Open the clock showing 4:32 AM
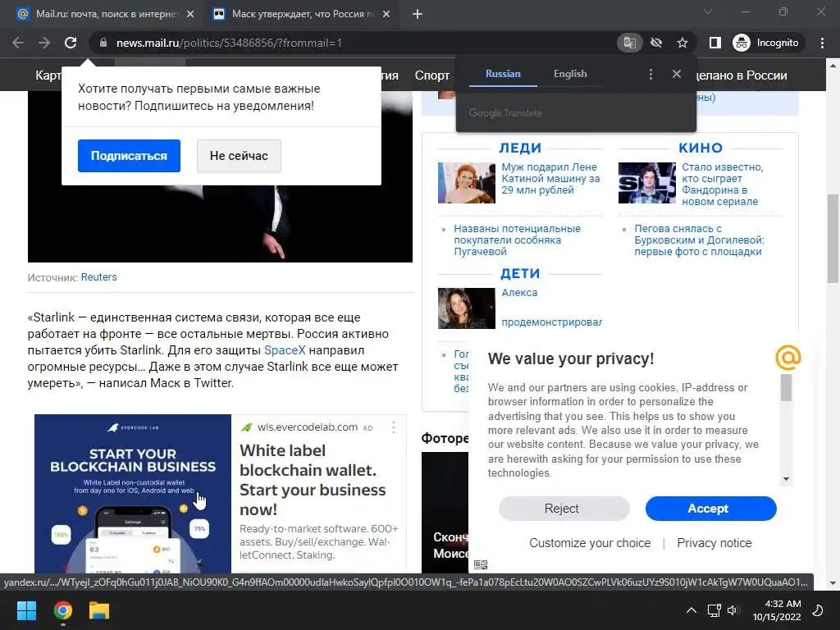The width and height of the screenshot is (840, 630). (x=777, y=610)
